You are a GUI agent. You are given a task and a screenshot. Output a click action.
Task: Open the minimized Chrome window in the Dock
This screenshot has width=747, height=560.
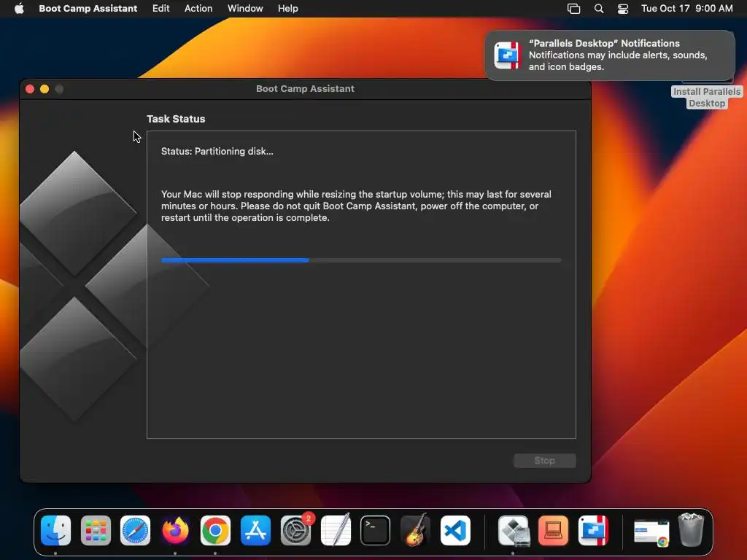651,532
